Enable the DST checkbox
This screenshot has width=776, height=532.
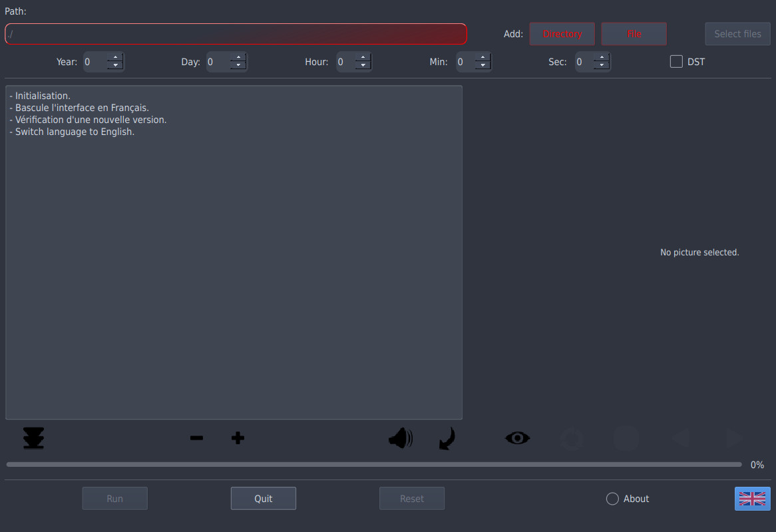coord(676,62)
